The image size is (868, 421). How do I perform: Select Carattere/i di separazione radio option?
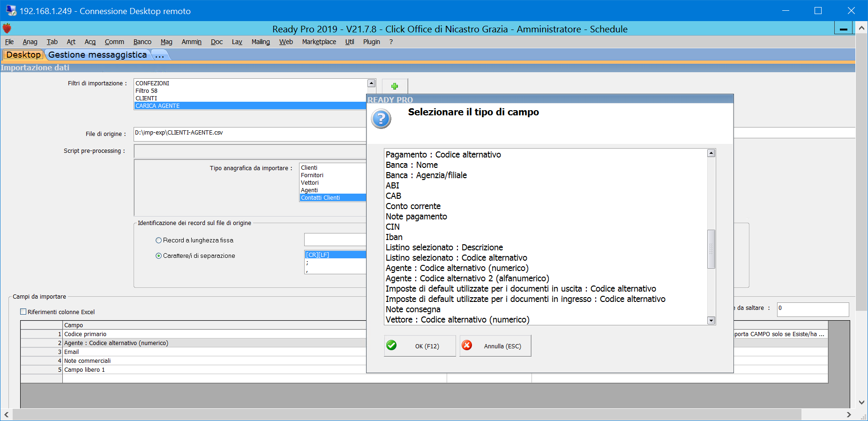(x=158, y=256)
